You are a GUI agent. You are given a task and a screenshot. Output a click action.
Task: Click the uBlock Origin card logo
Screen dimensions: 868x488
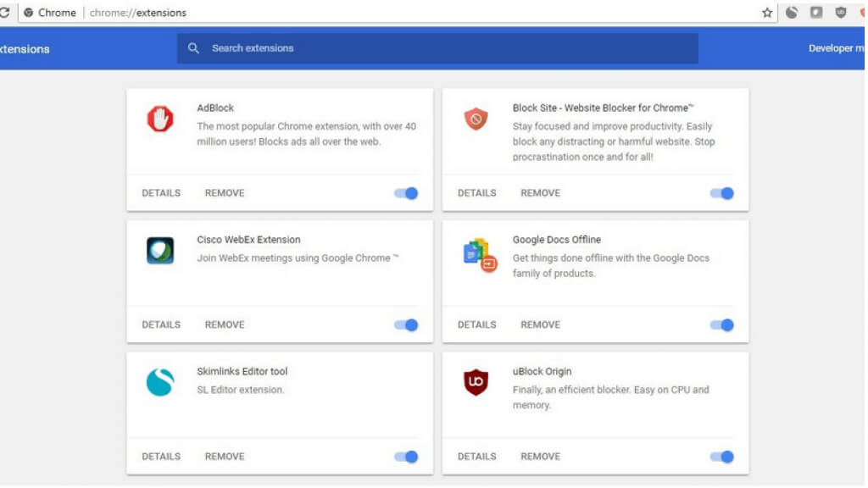(x=476, y=383)
